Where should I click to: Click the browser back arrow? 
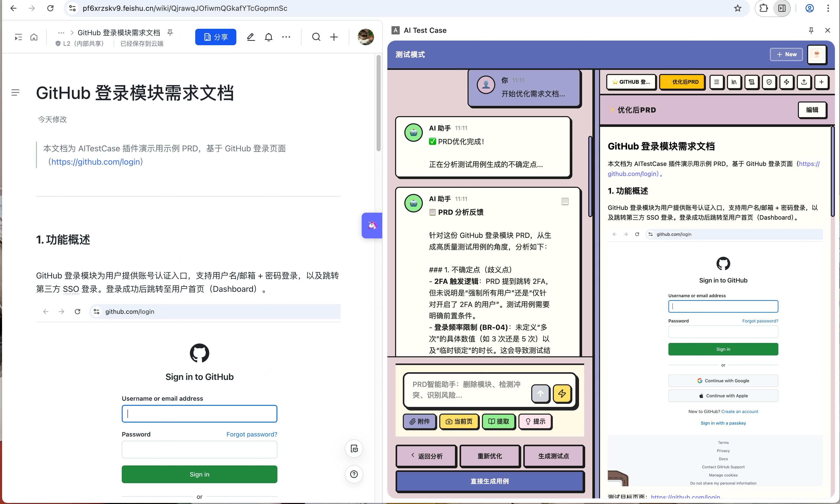(x=14, y=8)
